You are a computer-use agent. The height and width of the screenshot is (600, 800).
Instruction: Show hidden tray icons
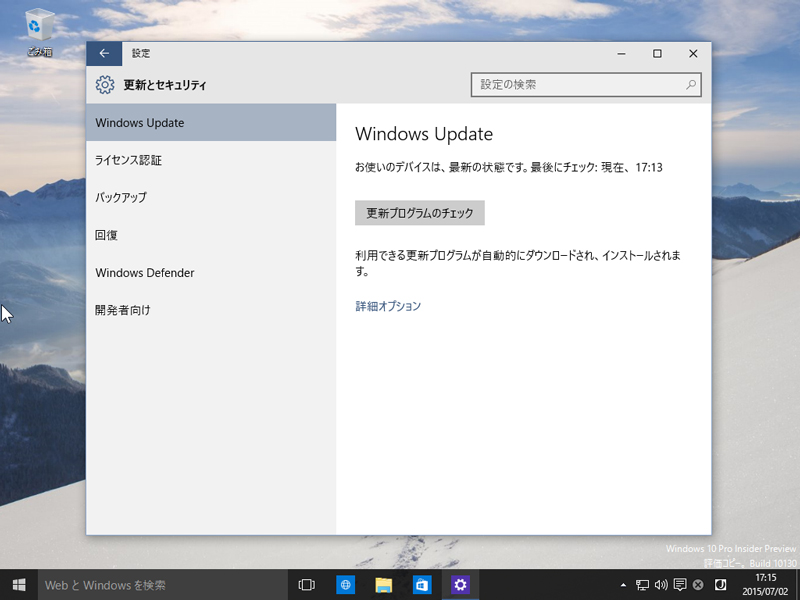pos(623,585)
